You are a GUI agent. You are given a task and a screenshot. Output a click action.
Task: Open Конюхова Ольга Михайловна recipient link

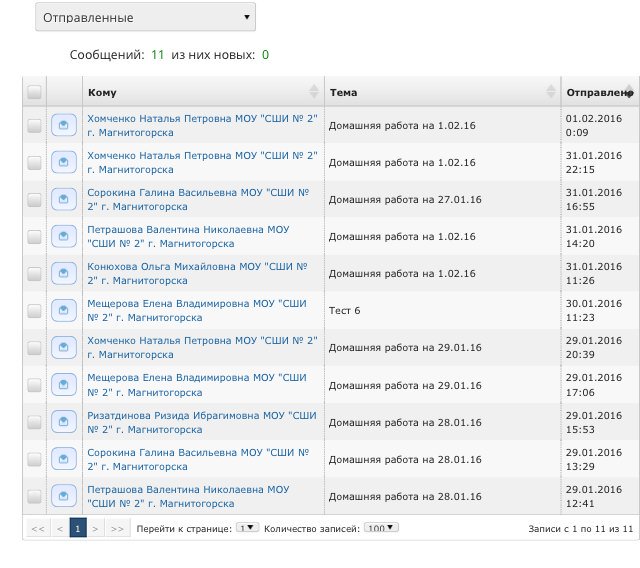pyautogui.click(x=197, y=273)
